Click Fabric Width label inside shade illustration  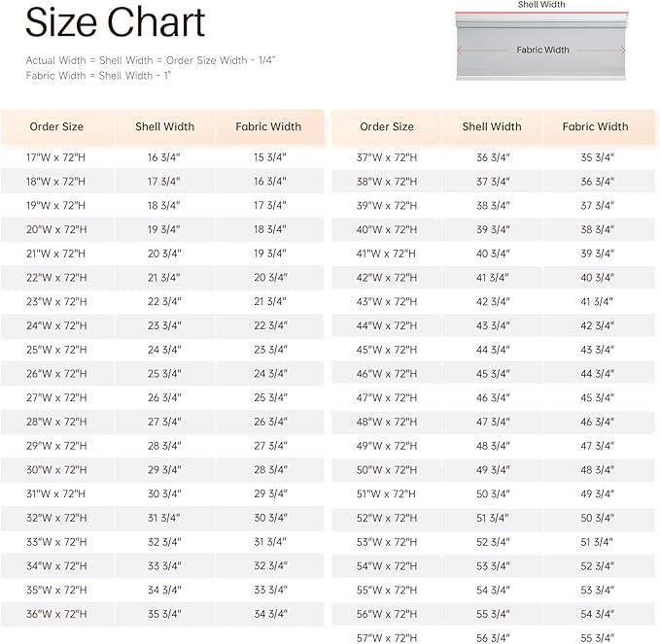click(x=542, y=51)
